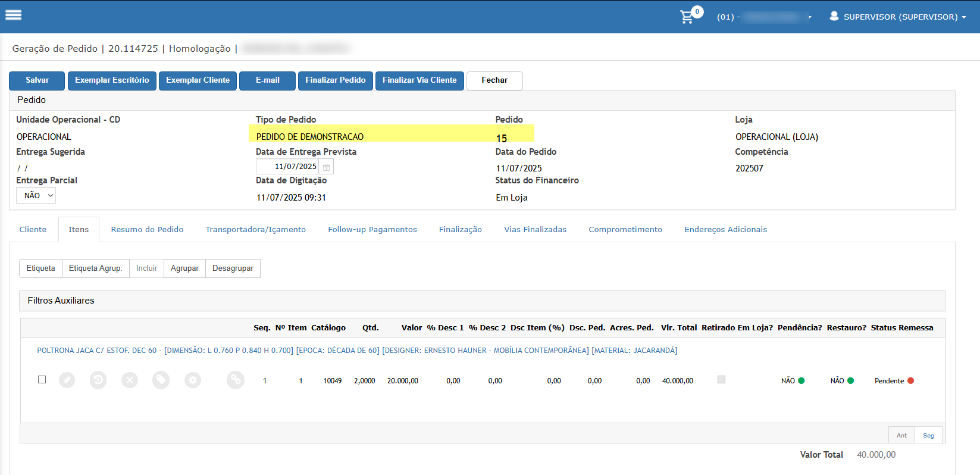Click the Data de Entrega Prevista date field

point(287,167)
